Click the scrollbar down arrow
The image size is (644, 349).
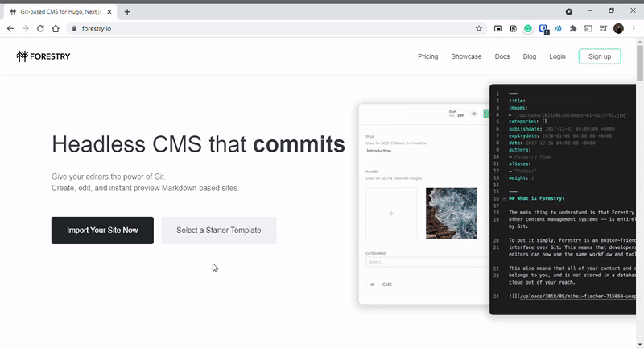(x=640, y=344)
